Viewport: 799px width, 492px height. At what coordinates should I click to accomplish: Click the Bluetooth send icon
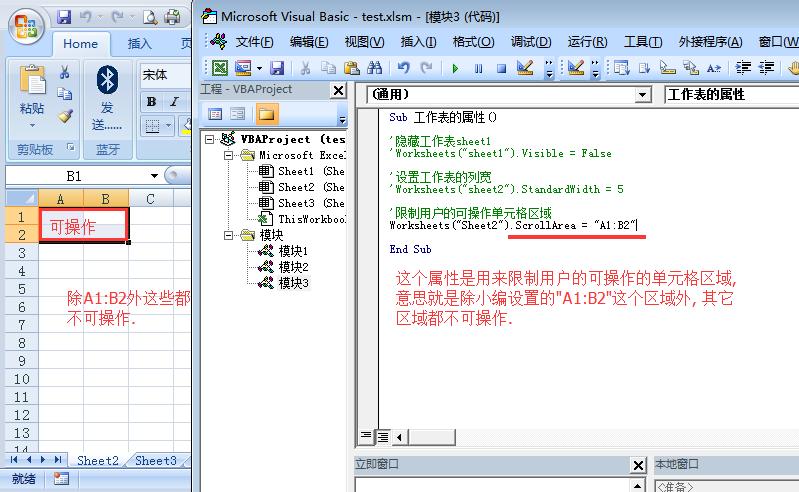pos(107,80)
